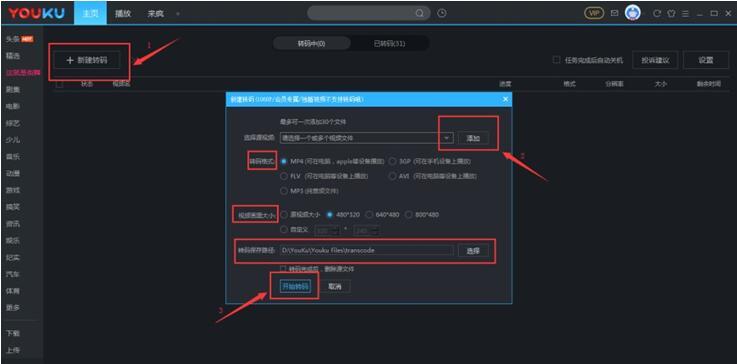Switch to the 来疯 tab

pos(156,14)
